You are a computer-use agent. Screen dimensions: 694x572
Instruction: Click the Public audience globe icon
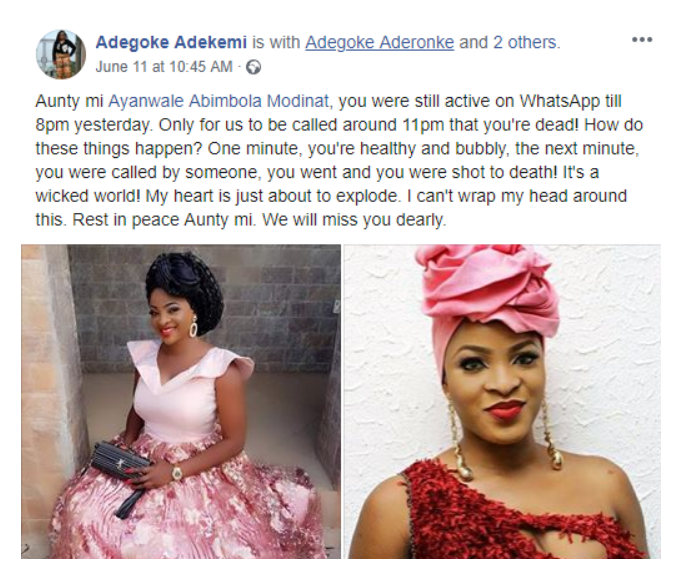254,67
